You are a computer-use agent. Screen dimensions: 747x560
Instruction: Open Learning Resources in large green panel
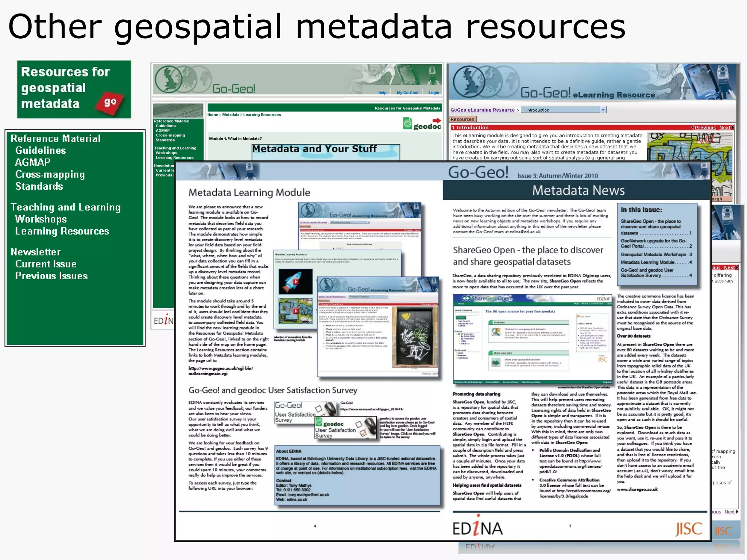(62, 231)
